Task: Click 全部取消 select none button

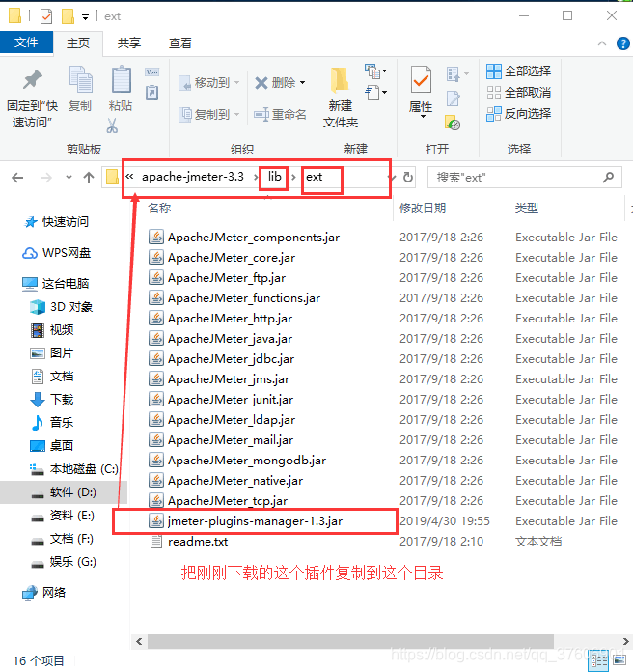Action: coord(518,93)
